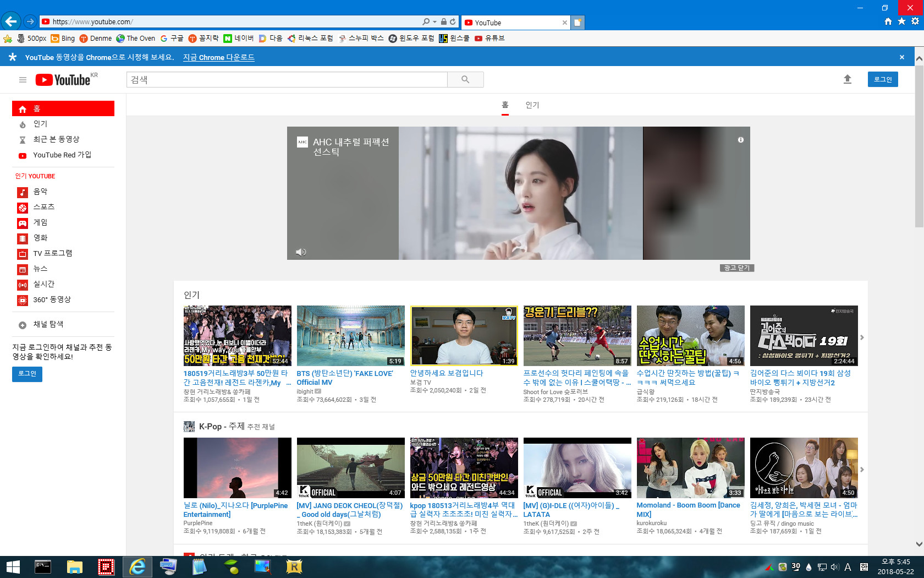Open Music category icon in sidebar
Screen dimensions: 924x578
[23, 192]
